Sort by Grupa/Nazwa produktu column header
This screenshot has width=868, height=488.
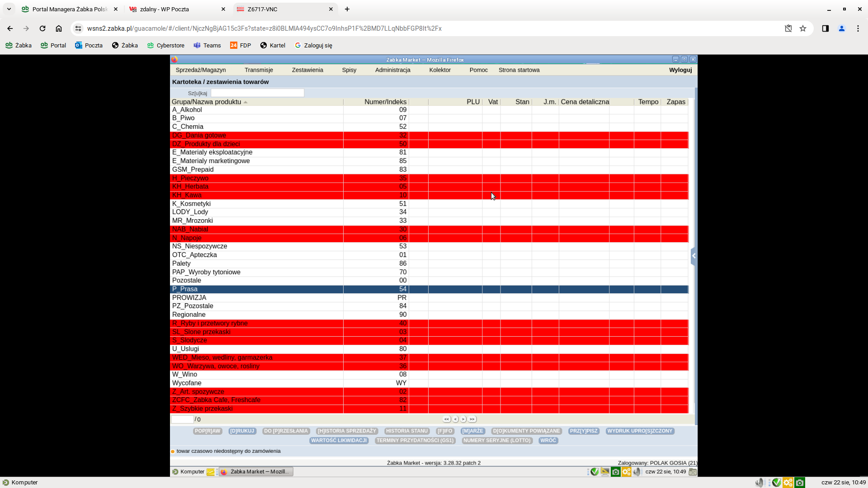coord(207,102)
